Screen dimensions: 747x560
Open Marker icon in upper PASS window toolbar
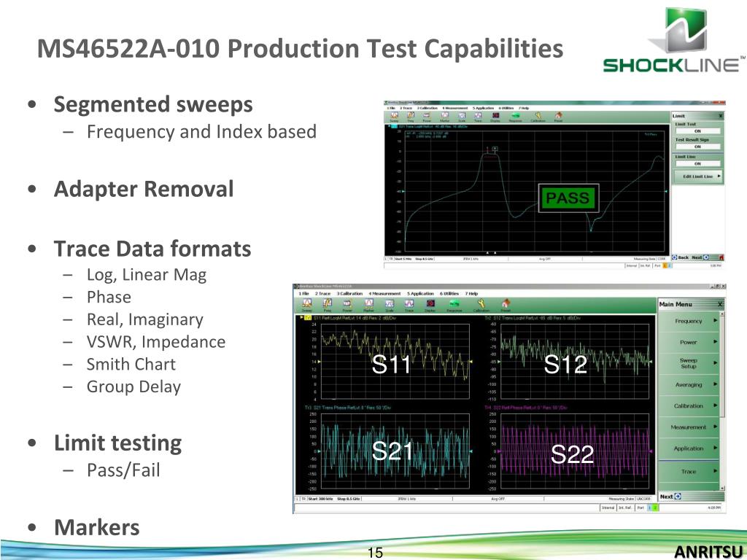(x=444, y=117)
